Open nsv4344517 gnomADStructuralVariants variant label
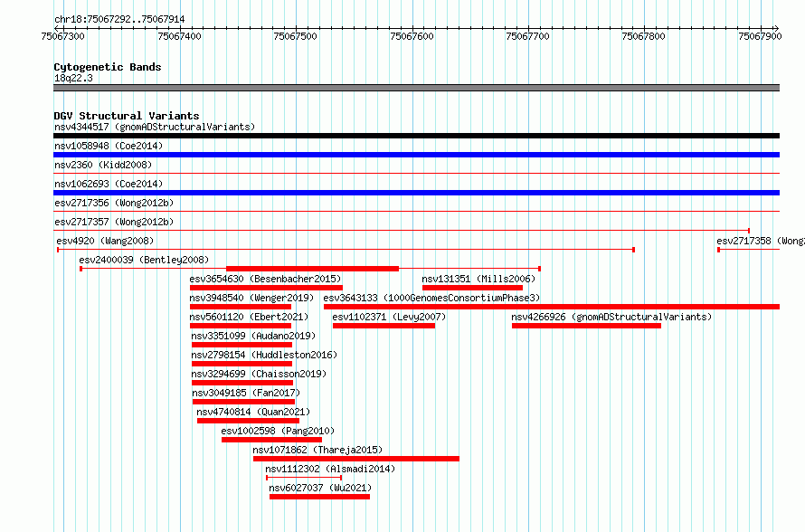805x532 pixels. click(155, 127)
